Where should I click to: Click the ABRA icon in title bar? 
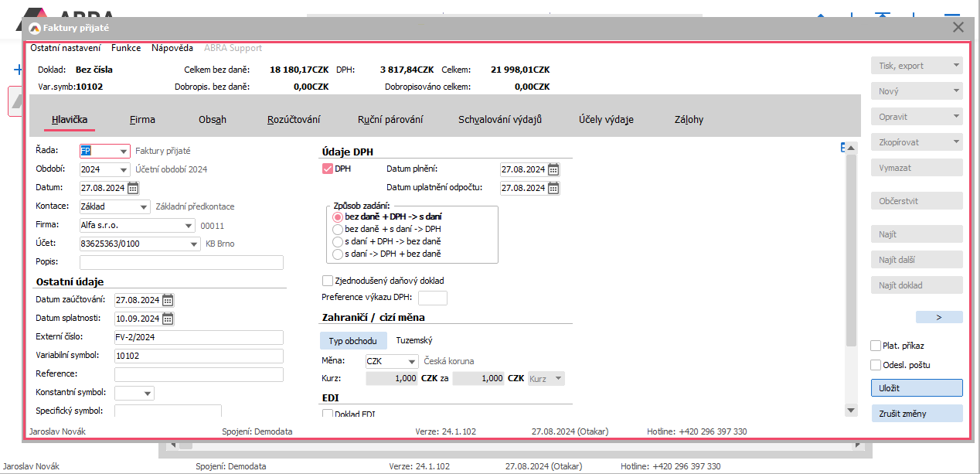pos(34,28)
